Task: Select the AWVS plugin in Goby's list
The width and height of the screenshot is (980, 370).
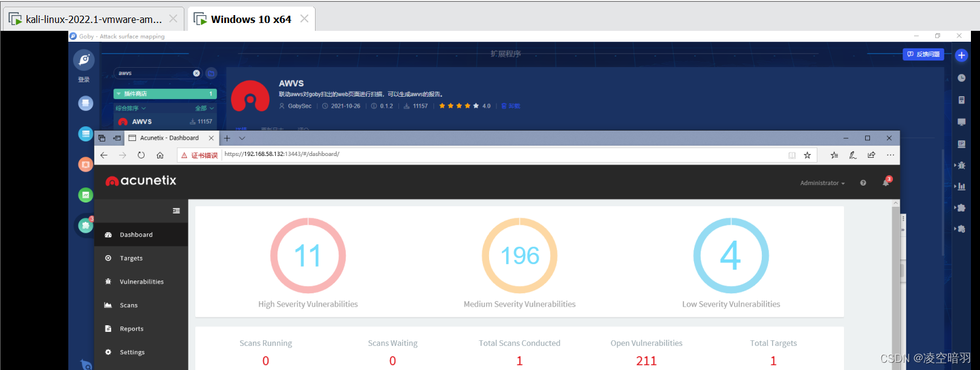Action: pyautogui.click(x=165, y=122)
